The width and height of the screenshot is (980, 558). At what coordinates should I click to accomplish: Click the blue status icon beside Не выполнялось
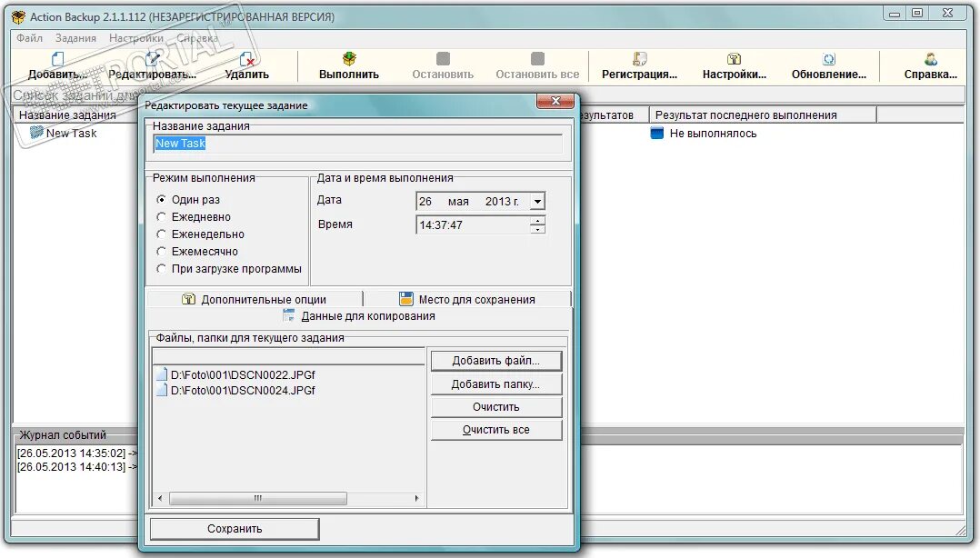(x=657, y=133)
